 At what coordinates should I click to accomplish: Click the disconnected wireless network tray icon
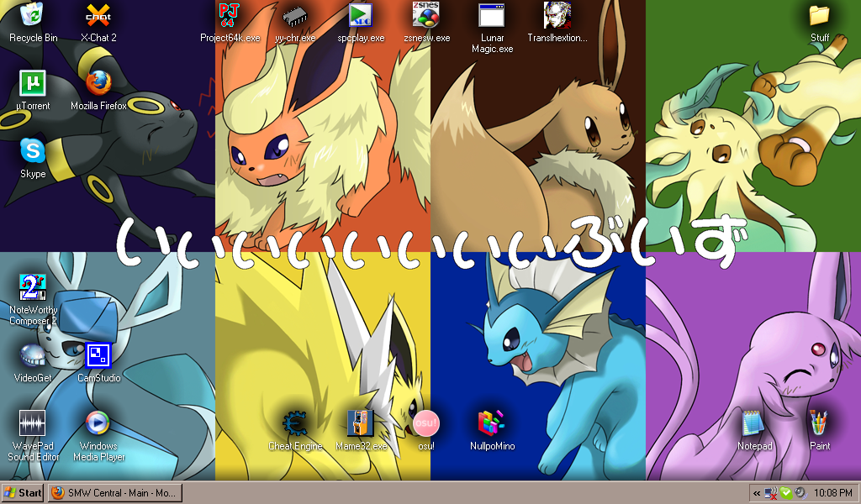(771, 493)
